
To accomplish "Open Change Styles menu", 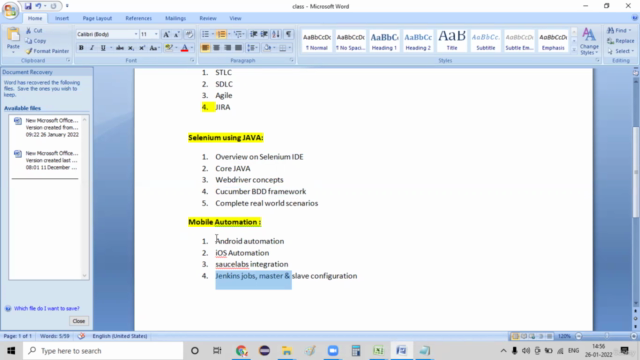I will pos(589,41).
